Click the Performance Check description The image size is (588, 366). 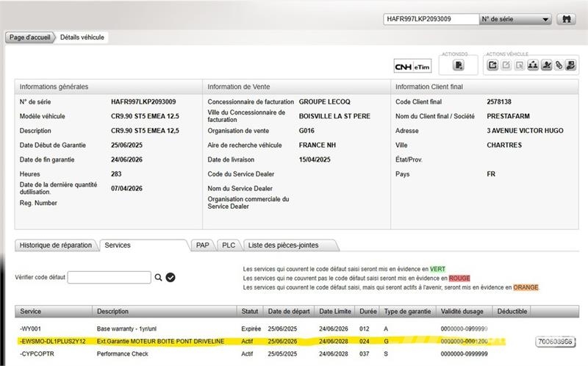click(x=122, y=354)
